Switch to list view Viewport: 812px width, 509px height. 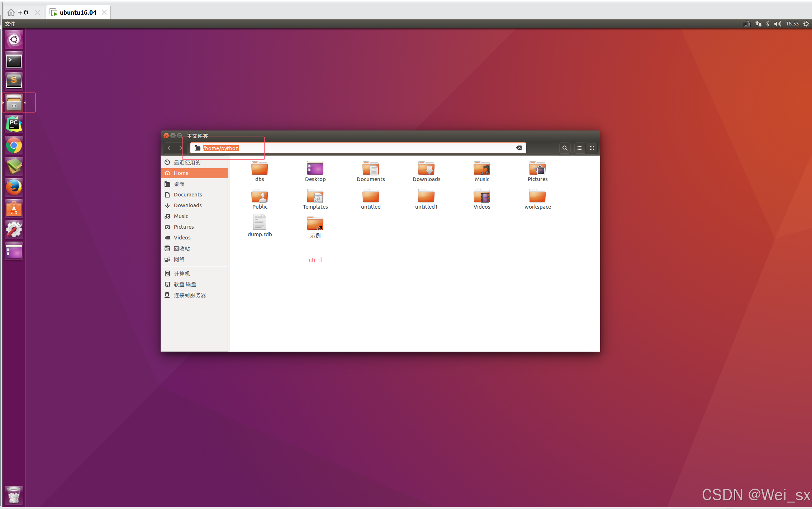click(x=579, y=148)
